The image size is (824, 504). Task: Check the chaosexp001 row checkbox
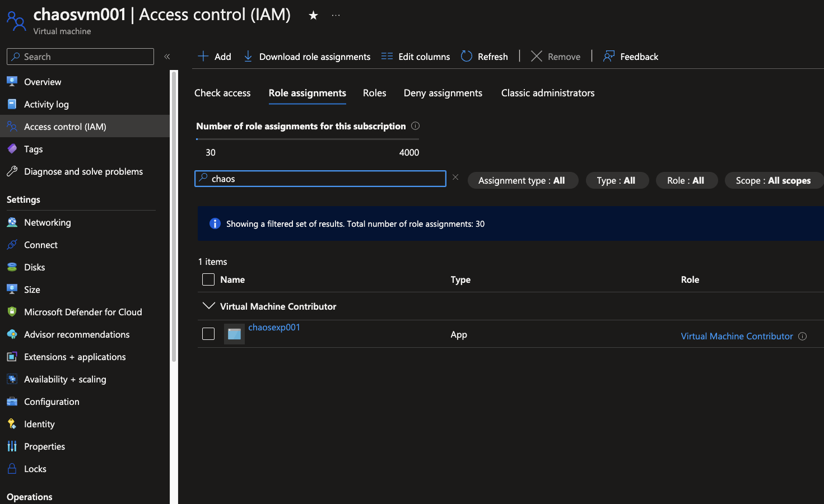pos(208,334)
